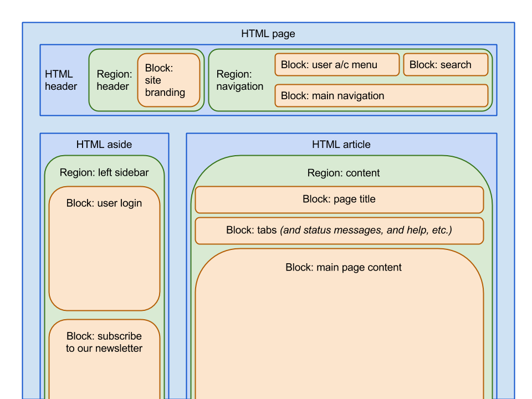Viewport: 532px width, 399px height.
Task: Click the HTML page title text
Action: pyautogui.click(x=268, y=34)
